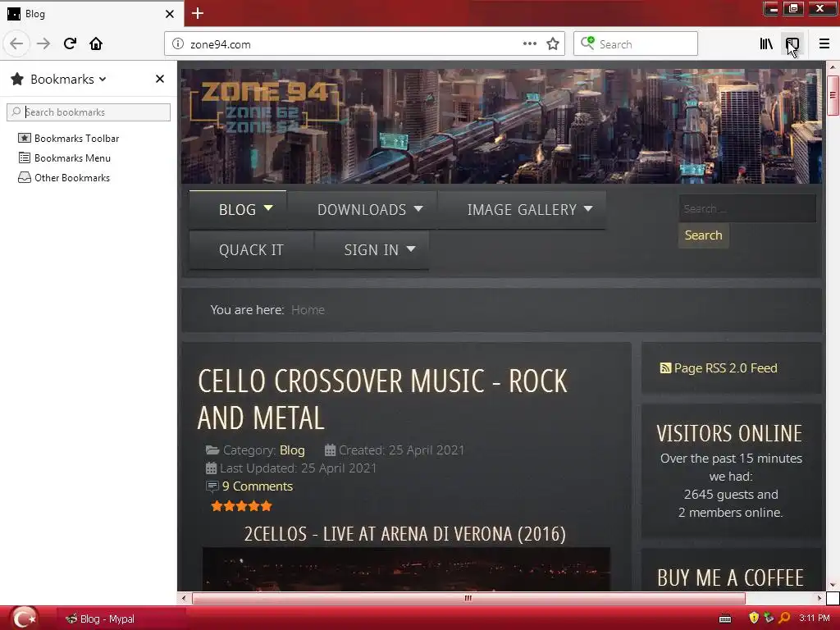
Task: Select the Blog browser tab
Action: point(91,14)
